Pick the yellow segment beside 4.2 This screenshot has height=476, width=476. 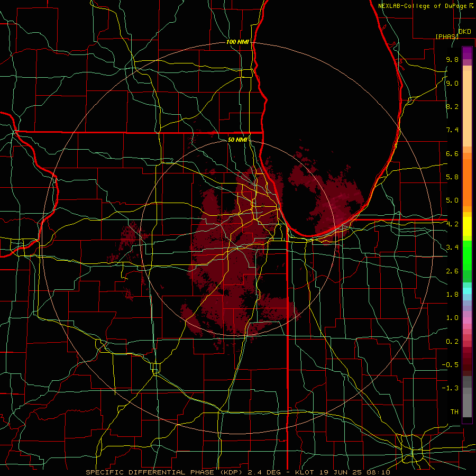click(467, 226)
